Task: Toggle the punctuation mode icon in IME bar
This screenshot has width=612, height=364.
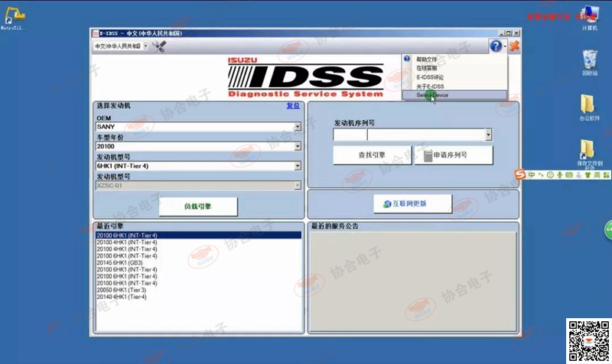Action: (x=541, y=175)
